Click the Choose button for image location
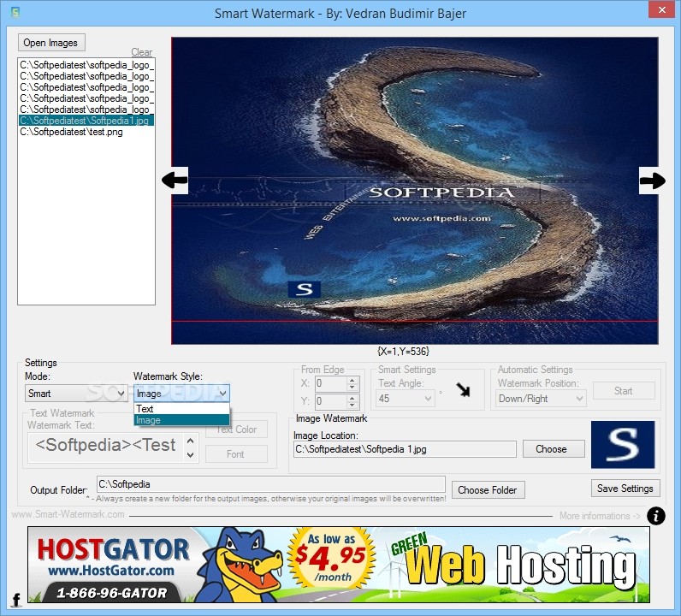Viewport: 681px width, 616px height. [x=554, y=449]
